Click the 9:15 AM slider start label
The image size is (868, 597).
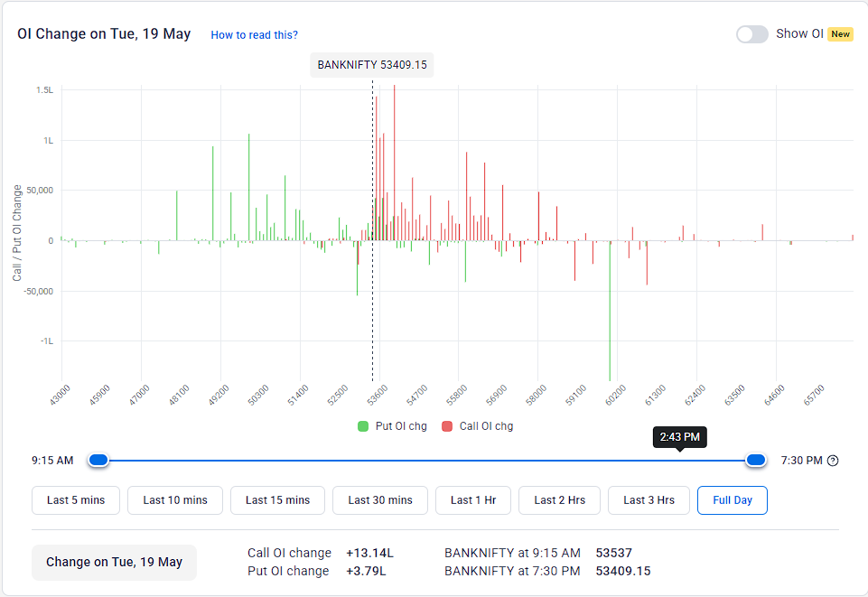tap(52, 461)
